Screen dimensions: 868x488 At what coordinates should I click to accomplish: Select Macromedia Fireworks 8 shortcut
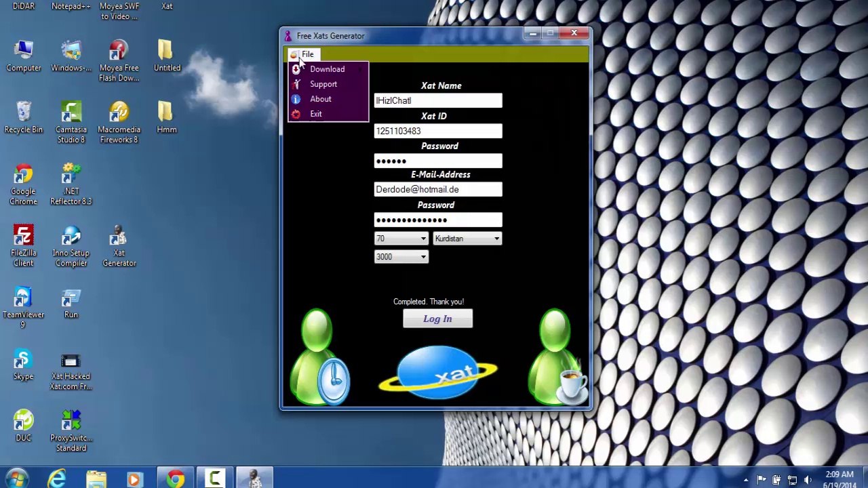(119, 123)
